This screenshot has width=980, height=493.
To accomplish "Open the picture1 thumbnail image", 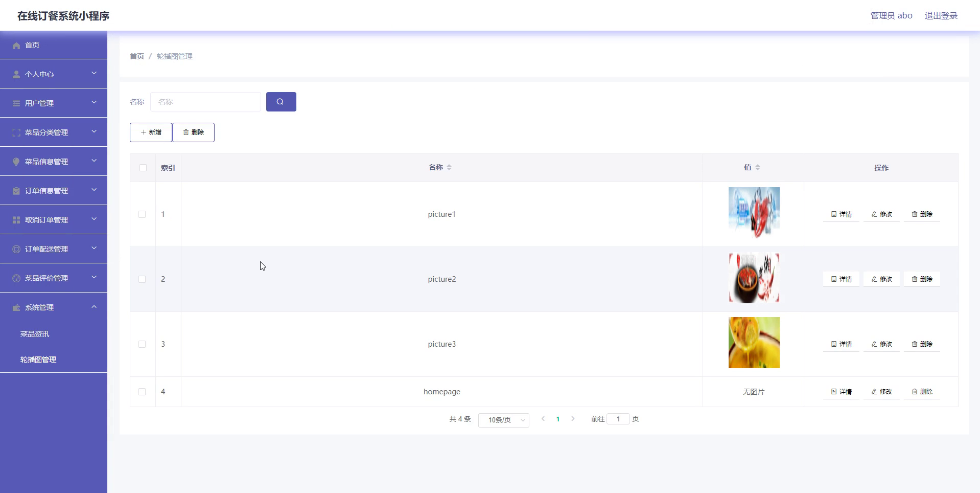I will click(x=754, y=213).
